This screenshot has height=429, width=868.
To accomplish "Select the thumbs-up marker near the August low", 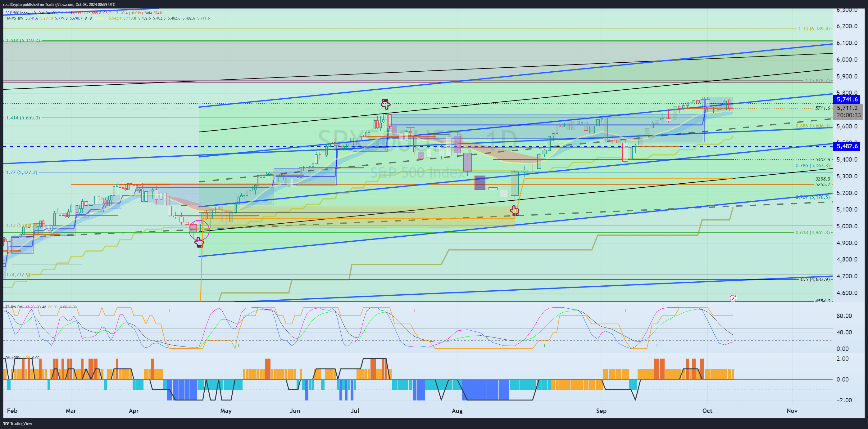I will [x=514, y=211].
